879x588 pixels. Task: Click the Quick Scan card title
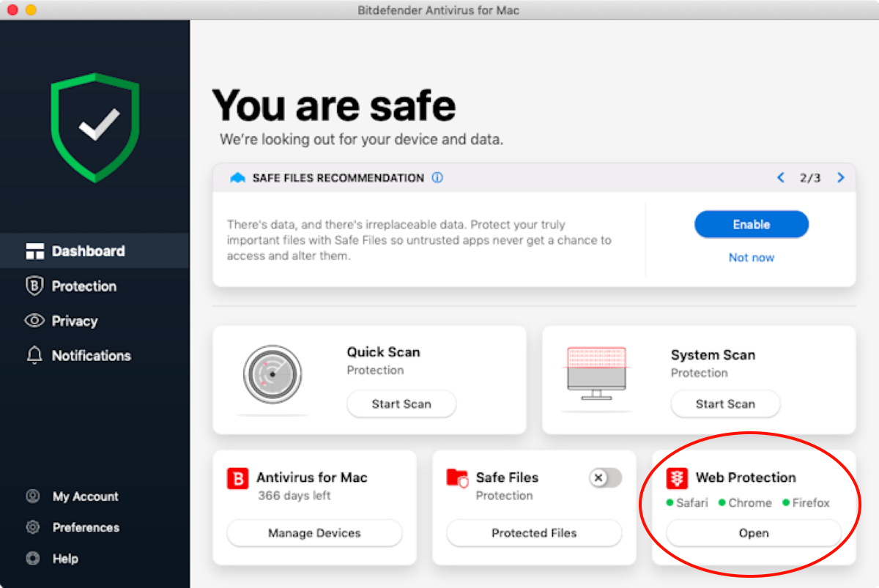click(x=384, y=352)
